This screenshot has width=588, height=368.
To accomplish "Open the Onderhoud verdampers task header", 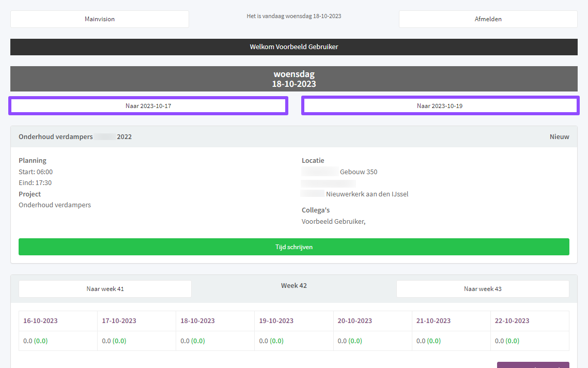I will [x=75, y=137].
